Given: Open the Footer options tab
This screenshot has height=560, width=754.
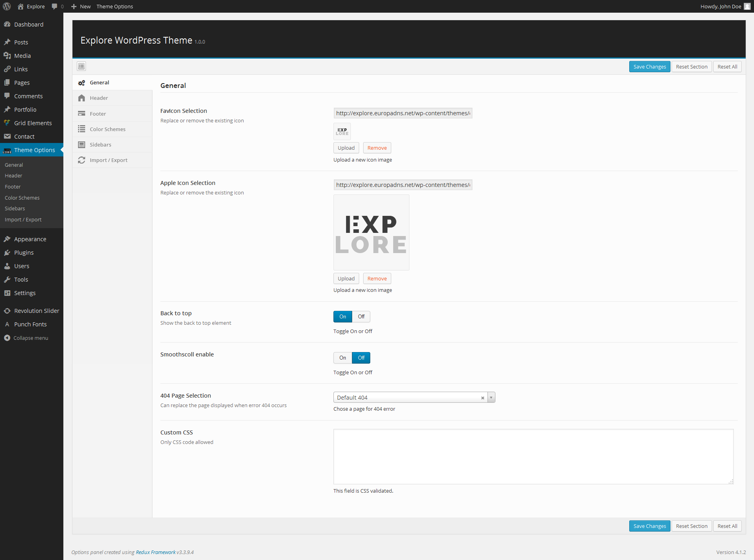Looking at the screenshot, I should pyautogui.click(x=112, y=114).
